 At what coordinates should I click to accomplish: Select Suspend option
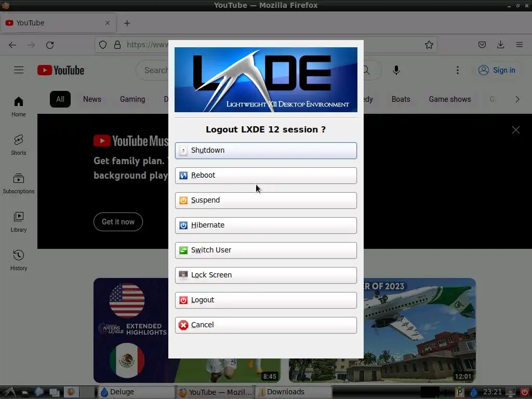pos(265,200)
